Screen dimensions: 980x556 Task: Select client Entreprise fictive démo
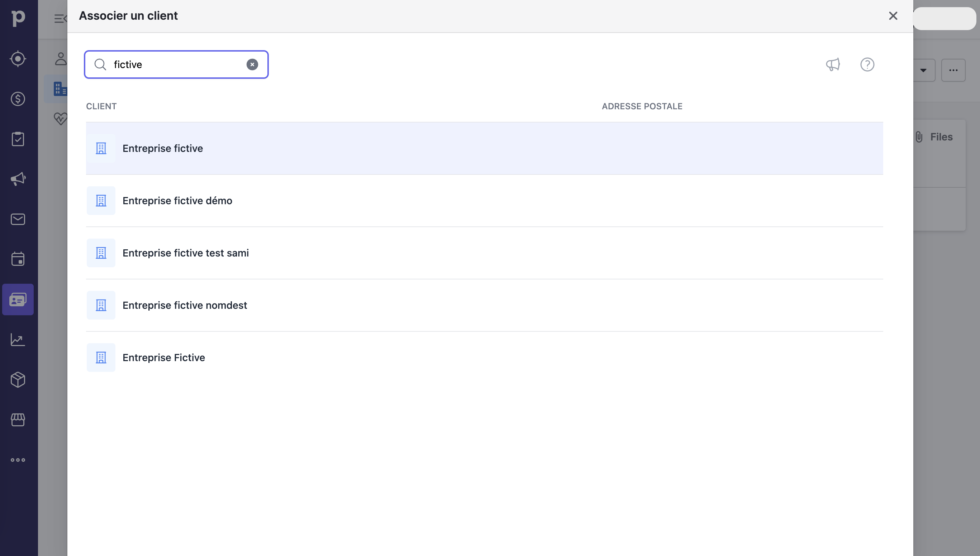click(177, 201)
